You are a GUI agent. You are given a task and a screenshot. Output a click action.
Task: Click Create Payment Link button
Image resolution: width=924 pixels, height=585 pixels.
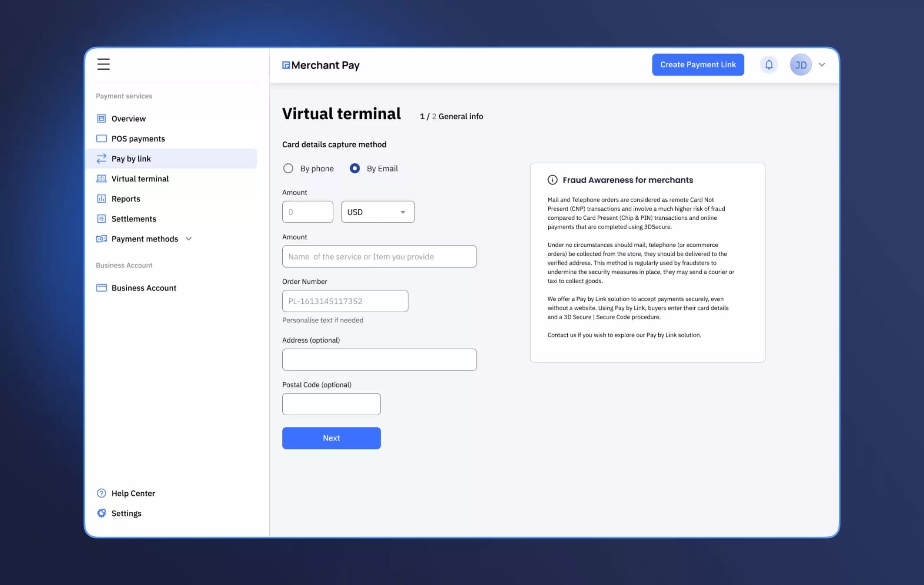[698, 64]
